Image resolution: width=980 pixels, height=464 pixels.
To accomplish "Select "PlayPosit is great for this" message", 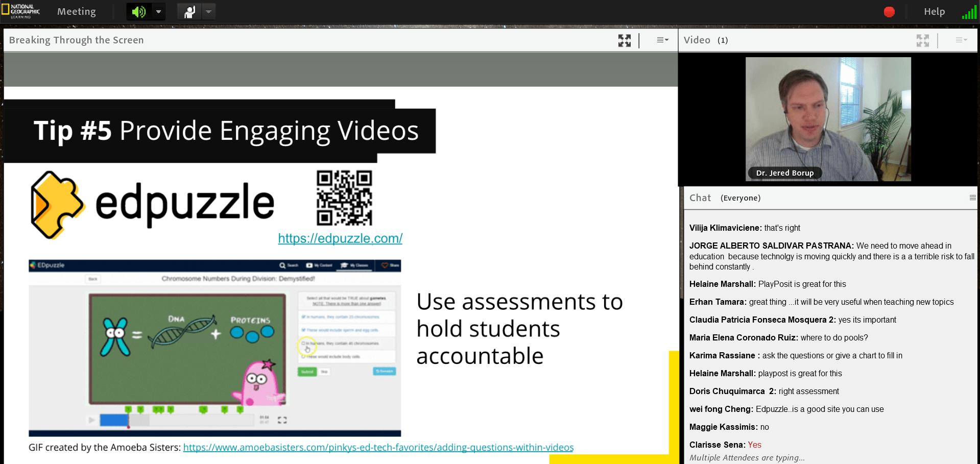I will click(768, 284).
